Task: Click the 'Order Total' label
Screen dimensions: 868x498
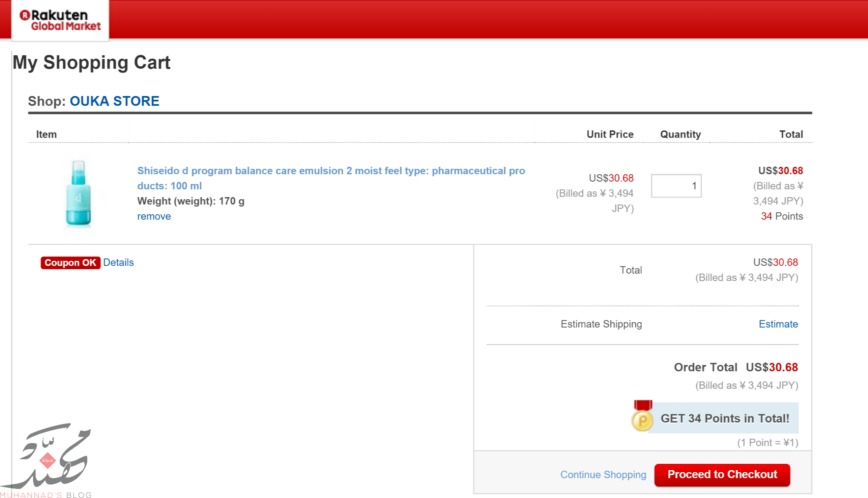Action: (x=705, y=367)
